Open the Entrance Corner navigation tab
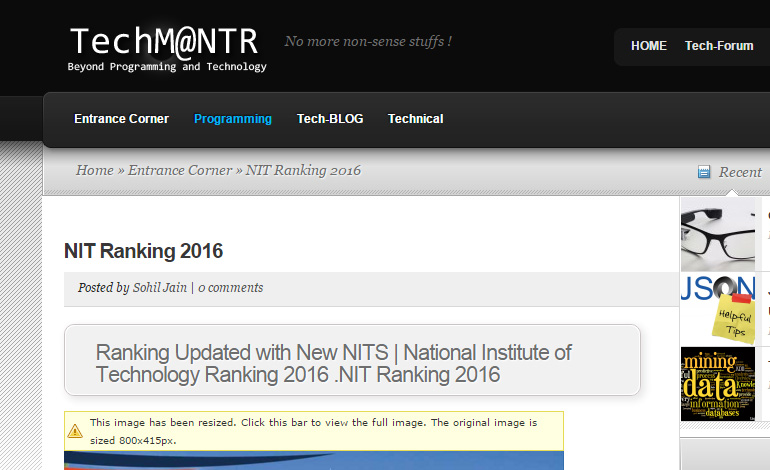770x470 pixels. point(121,119)
